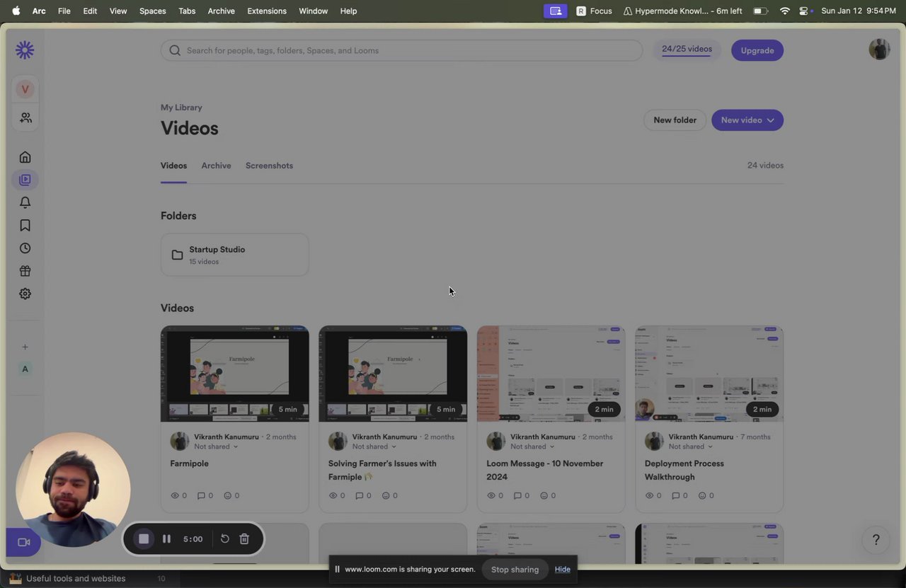Open the gift icon in sidebar
Screen dimensions: 906x588
[25, 271]
